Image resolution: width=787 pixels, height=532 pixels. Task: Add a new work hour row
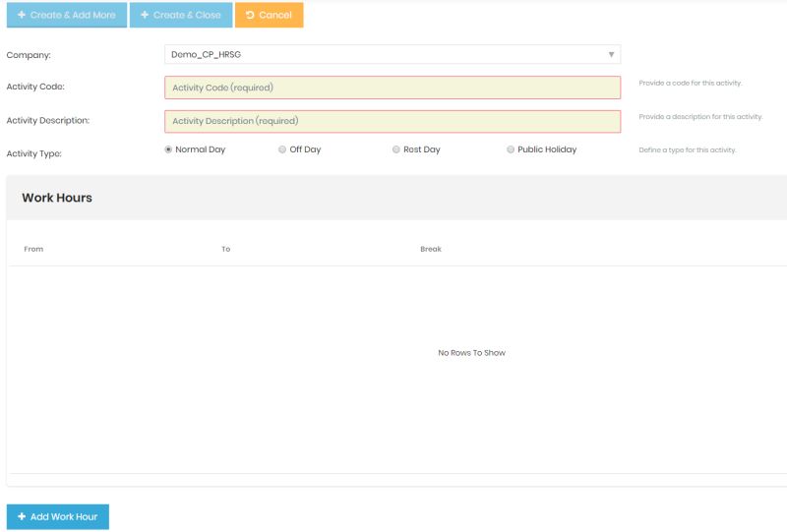coord(58,516)
